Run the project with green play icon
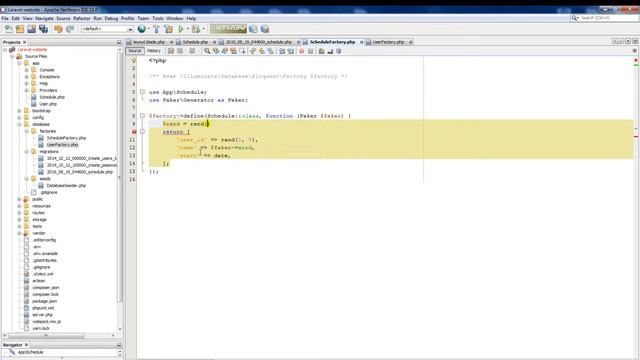 point(181,29)
